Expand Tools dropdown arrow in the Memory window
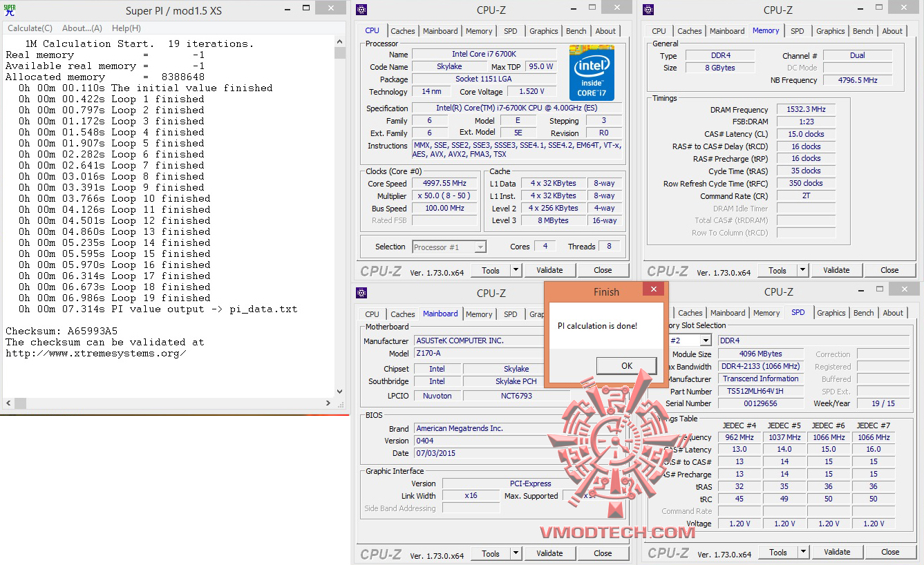This screenshot has height=565, width=924. (803, 270)
